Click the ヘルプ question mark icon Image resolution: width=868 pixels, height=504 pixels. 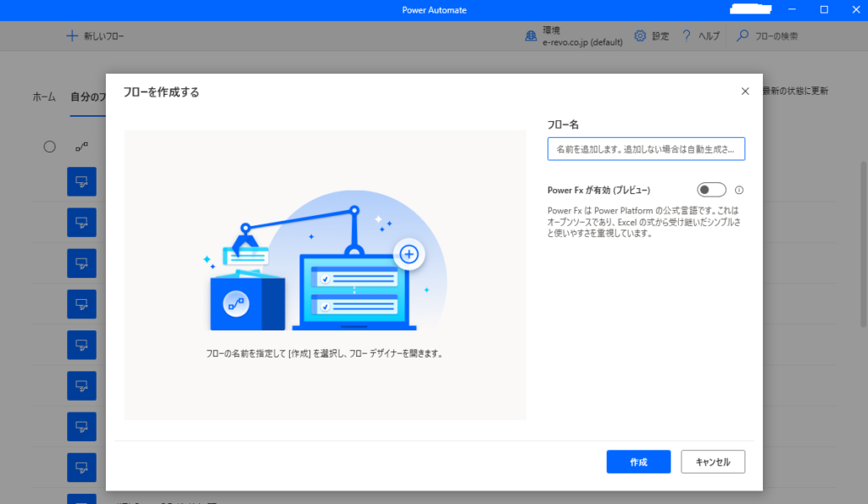(x=687, y=36)
